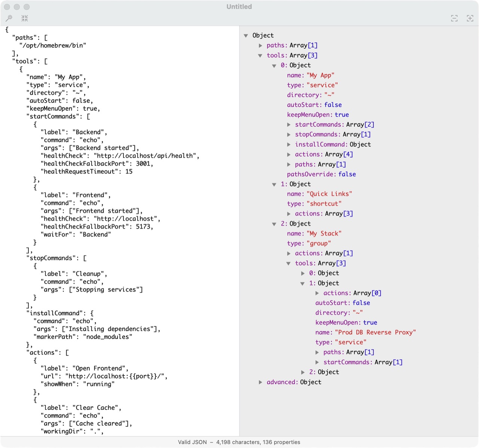
Task: Expand startCommands Array[2] node
Action: tap(289, 125)
